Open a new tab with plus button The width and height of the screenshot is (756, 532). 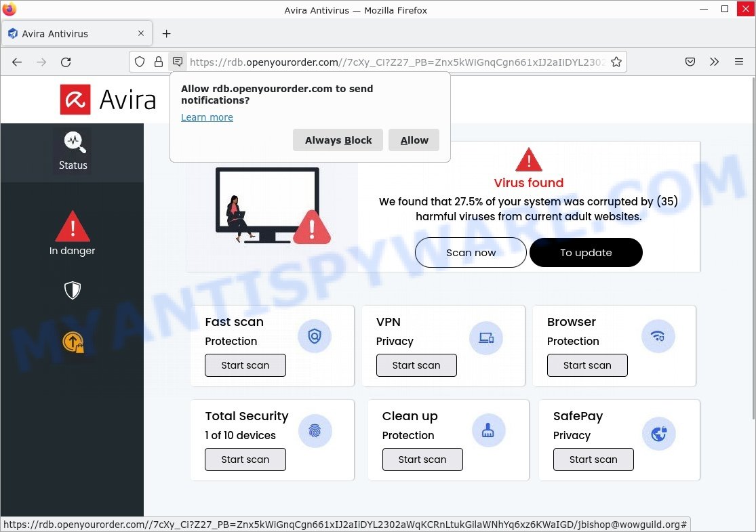coord(166,34)
